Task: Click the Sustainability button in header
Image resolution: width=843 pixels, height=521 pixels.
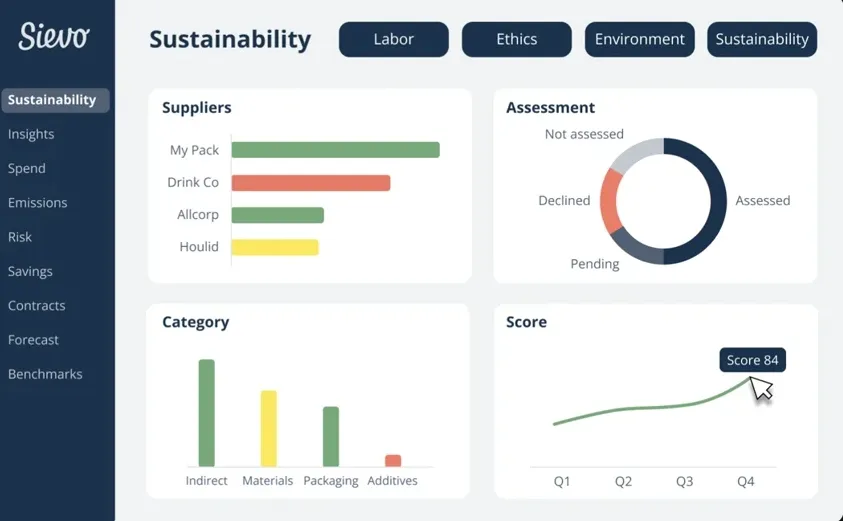Action: point(761,40)
